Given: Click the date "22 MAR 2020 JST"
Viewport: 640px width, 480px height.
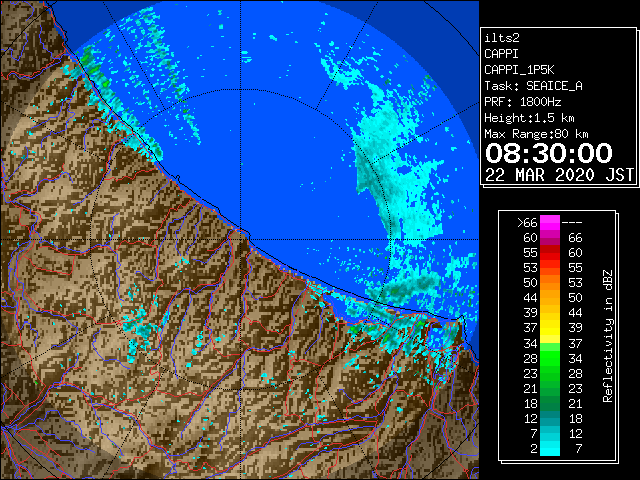Looking at the screenshot, I should 559,175.
